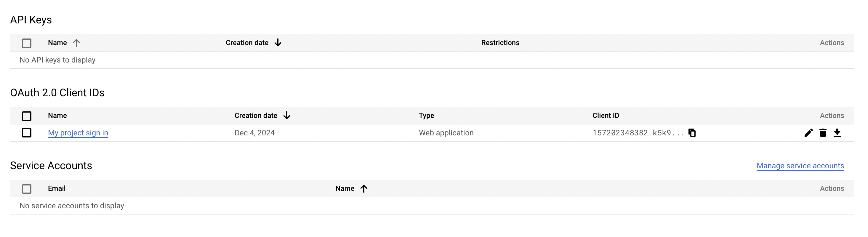Click the OAuth Name column header

pyautogui.click(x=57, y=116)
